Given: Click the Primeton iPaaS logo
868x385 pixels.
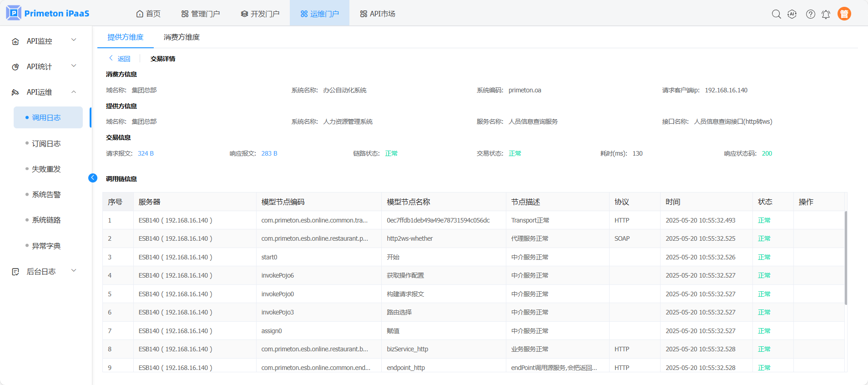Looking at the screenshot, I should [48, 13].
